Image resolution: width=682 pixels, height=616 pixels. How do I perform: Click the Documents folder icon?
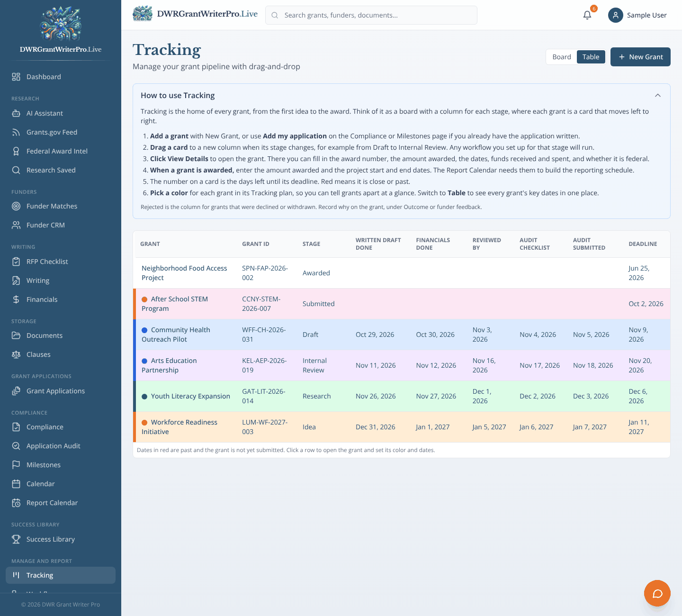point(16,335)
